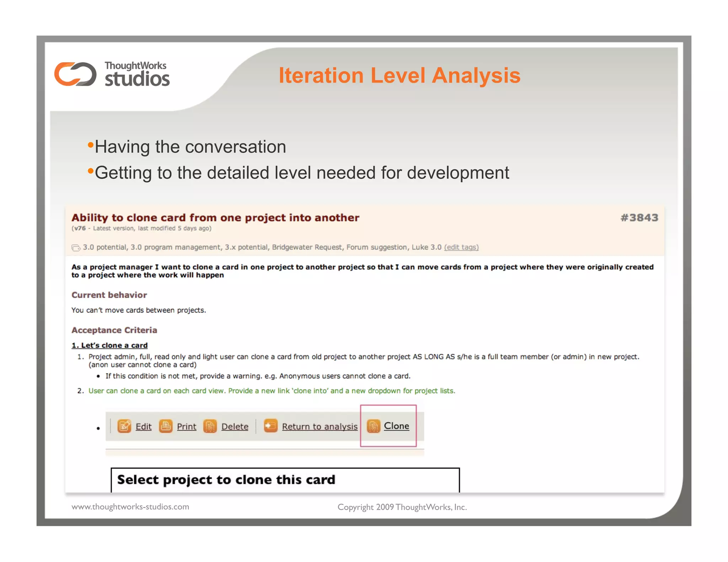Click 'You can't move cards between projects' text
The height and width of the screenshot is (562, 728).
(x=139, y=310)
